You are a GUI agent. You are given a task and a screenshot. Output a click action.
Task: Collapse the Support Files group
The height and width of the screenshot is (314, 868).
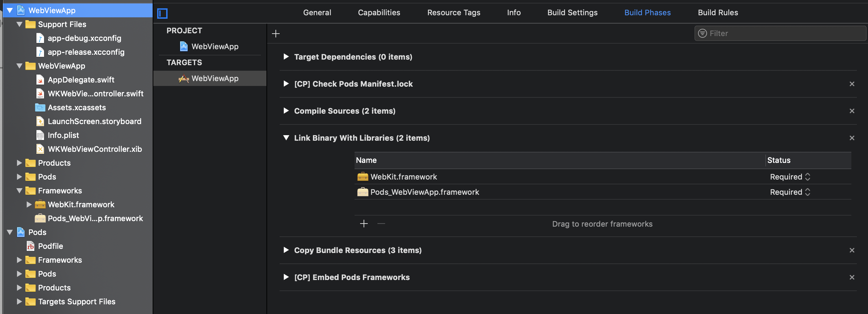19,24
